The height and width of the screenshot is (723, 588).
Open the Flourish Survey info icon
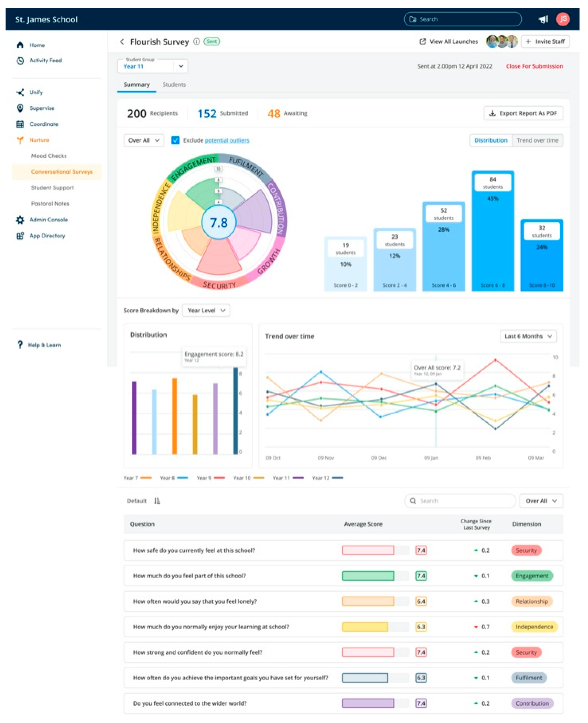(196, 42)
